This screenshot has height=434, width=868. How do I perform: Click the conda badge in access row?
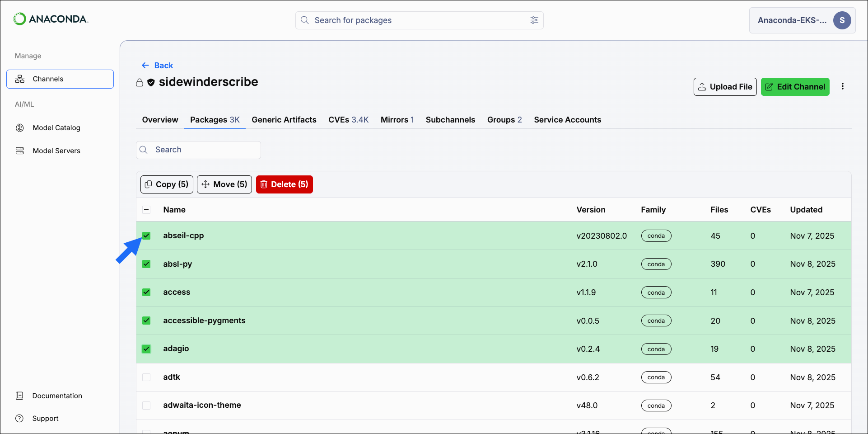point(656,292)
